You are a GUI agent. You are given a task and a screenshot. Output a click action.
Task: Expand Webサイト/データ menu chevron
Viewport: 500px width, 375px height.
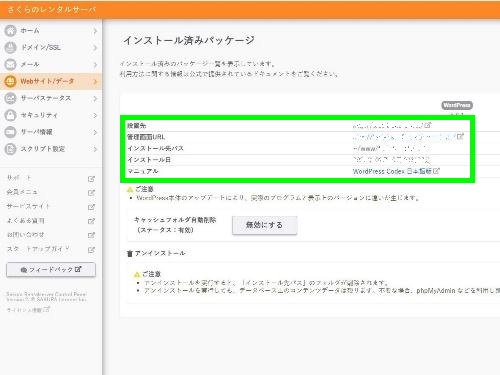point(95,82)
